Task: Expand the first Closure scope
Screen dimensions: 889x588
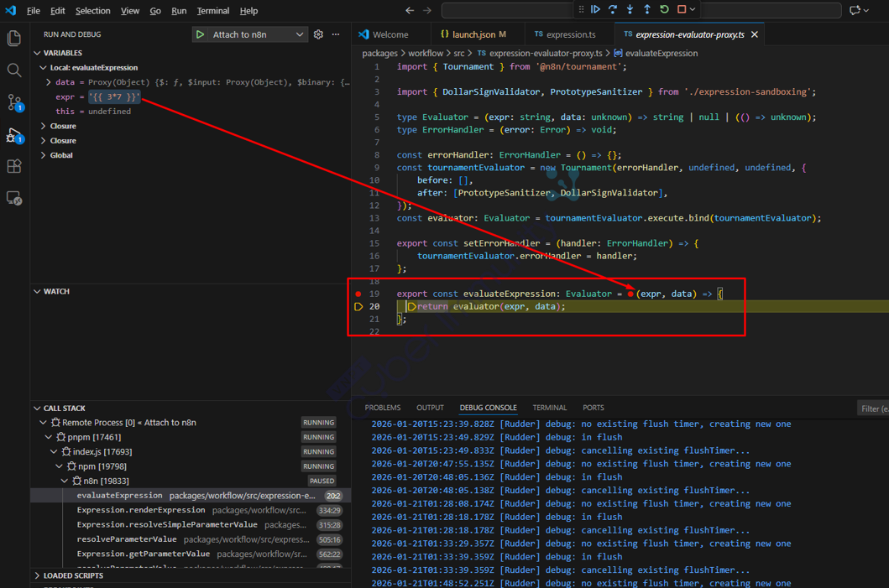Action: click(43, 126)
